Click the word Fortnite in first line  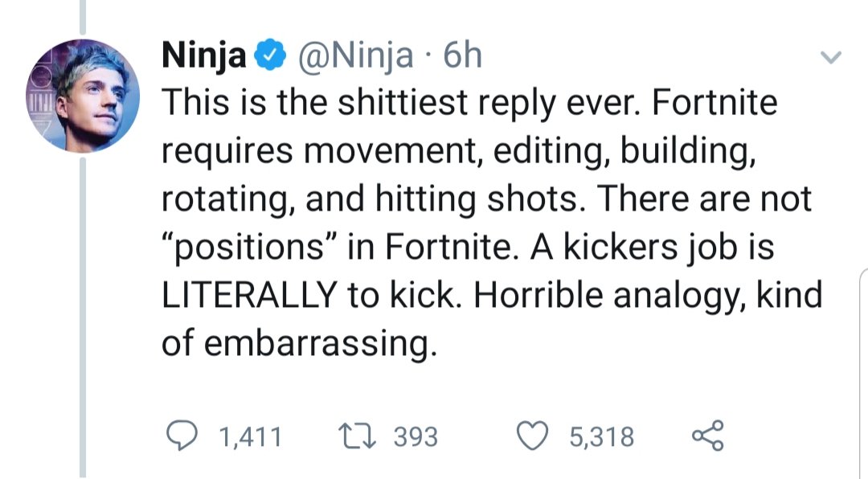[714, 102]
